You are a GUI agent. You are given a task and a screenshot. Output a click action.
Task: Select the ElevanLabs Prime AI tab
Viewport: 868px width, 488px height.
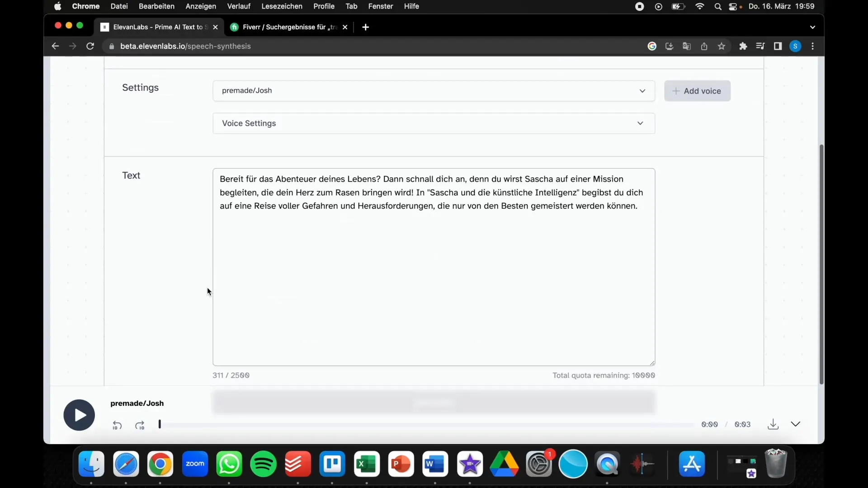[x=158, y=27]
